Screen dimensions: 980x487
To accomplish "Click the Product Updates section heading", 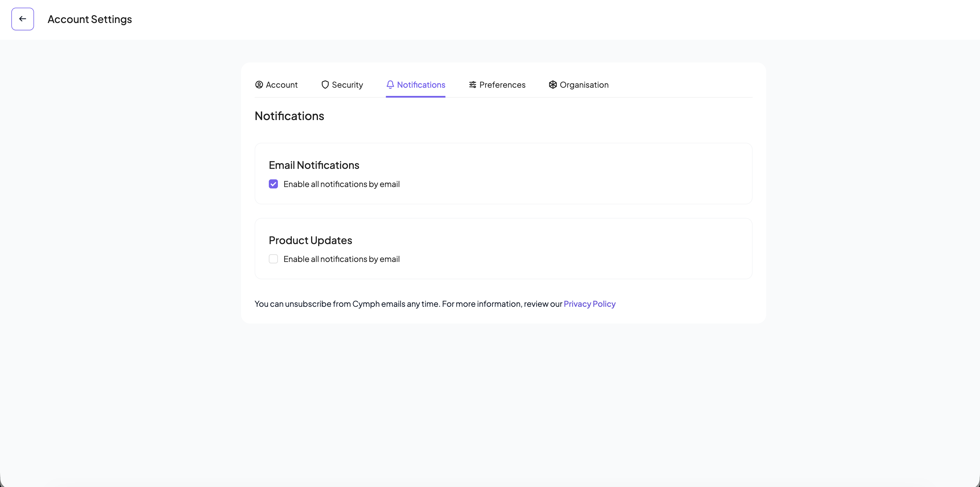I will tap(310, 240).
